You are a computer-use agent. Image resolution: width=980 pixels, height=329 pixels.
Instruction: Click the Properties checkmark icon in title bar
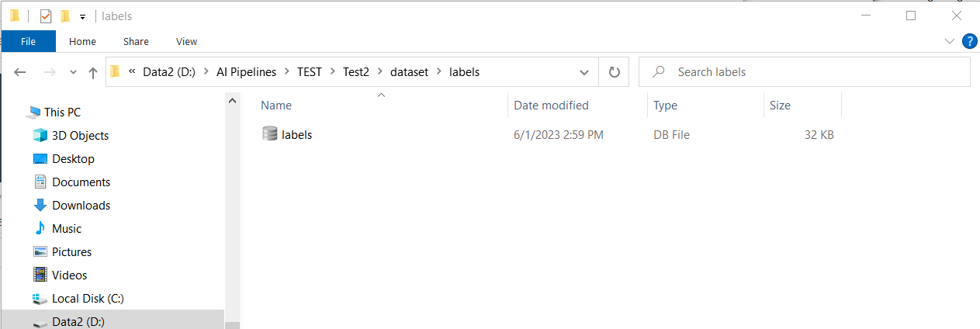[46, 16]
